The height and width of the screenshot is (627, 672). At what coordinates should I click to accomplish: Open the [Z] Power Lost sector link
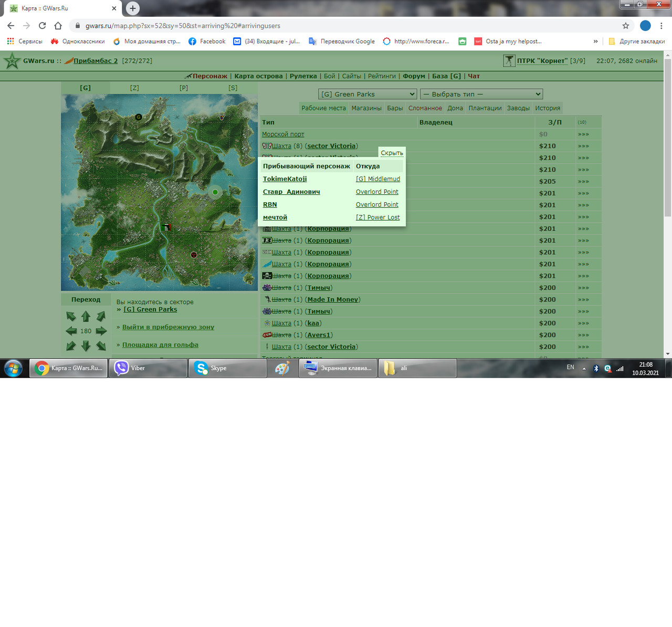pyautogui.click(x=378, y=217)
